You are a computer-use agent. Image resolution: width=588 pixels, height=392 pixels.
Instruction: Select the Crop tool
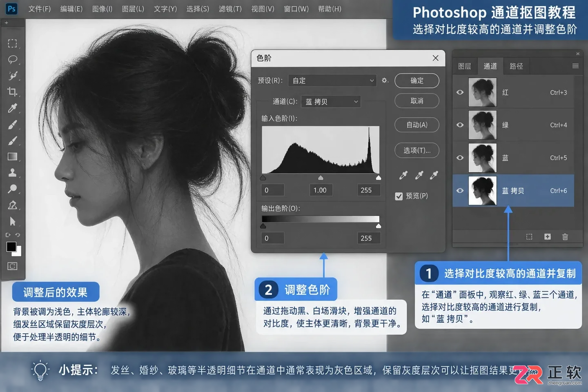13,92
